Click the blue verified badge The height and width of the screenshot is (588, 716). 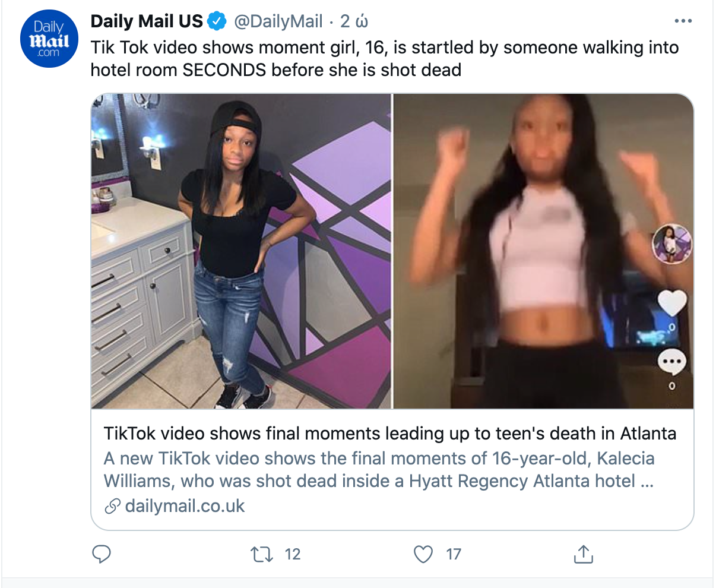point(216,22)
